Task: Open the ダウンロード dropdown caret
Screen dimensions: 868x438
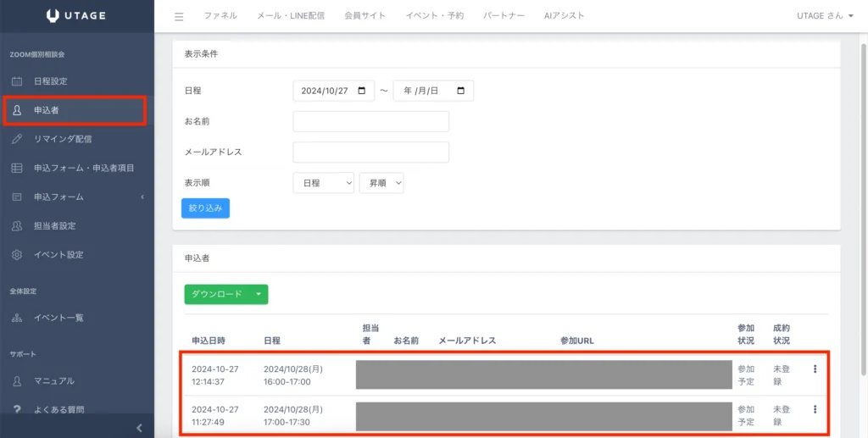Action: tap(259, 294)
